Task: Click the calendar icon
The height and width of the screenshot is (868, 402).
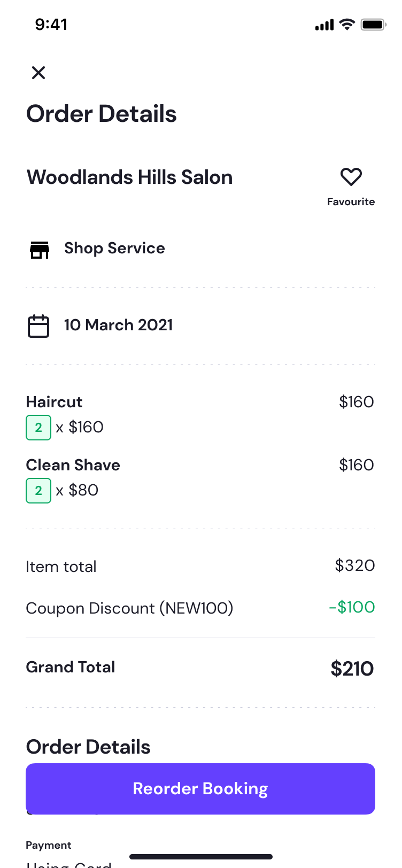Action: (x=38, y=326)
